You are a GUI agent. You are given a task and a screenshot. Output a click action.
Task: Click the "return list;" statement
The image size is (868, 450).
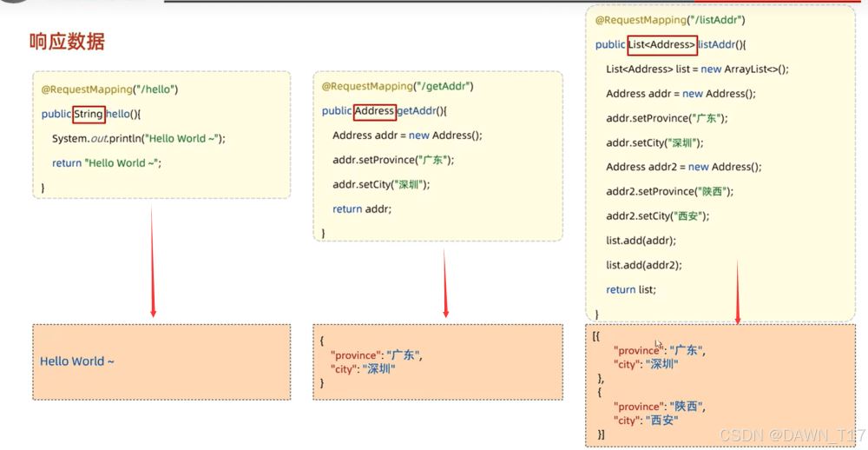click(x=631, y=289)
